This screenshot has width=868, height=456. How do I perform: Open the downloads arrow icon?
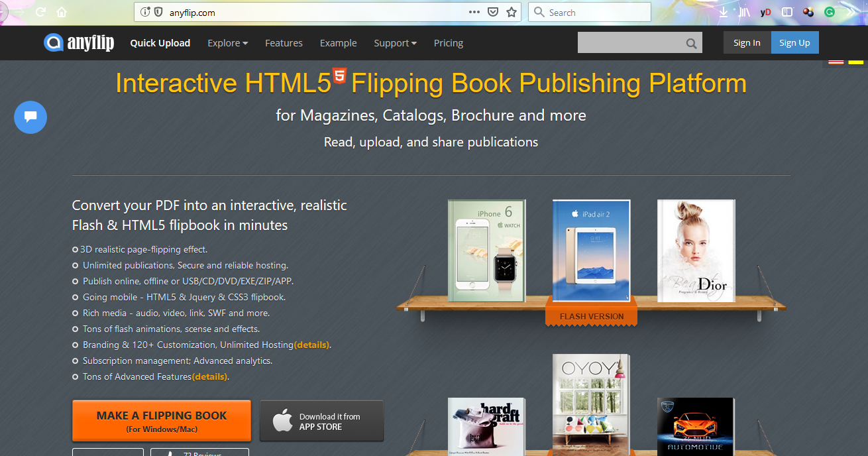(724, 12)
